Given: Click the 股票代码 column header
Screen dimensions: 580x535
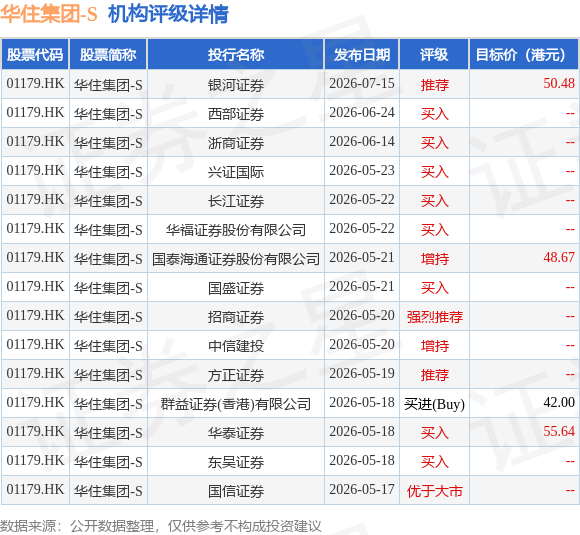Looking at the screenshot, I should pos(35,54).
